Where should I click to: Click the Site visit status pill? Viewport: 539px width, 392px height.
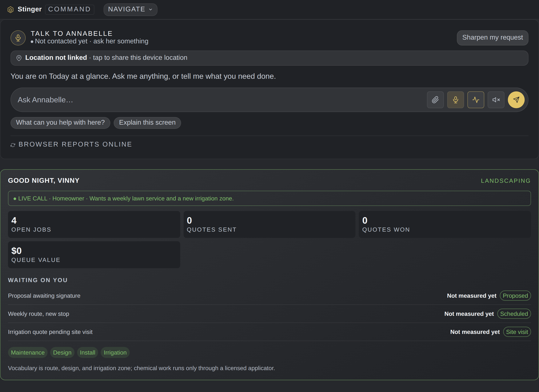517,332
